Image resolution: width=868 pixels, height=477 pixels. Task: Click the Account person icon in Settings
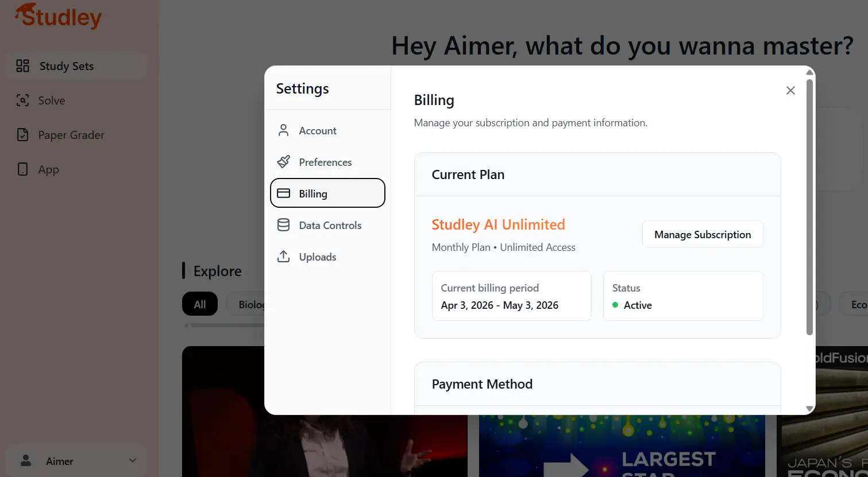[x=283, y=130]
